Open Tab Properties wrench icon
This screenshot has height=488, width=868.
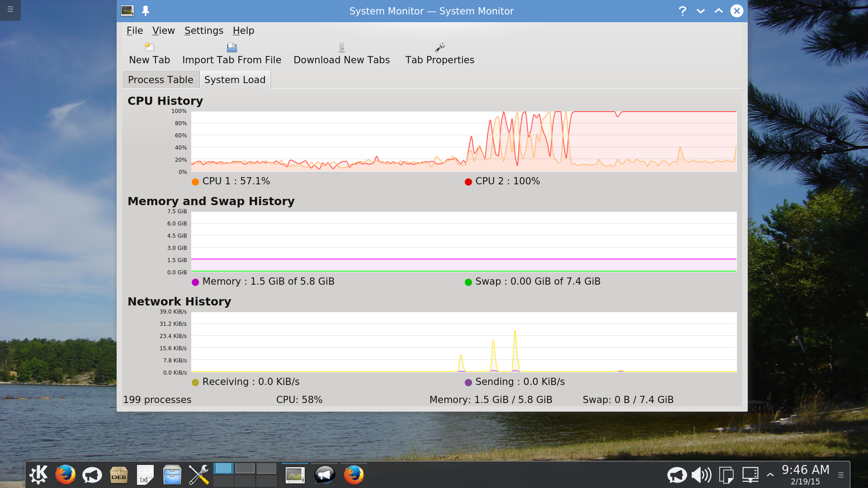[440, 47]
